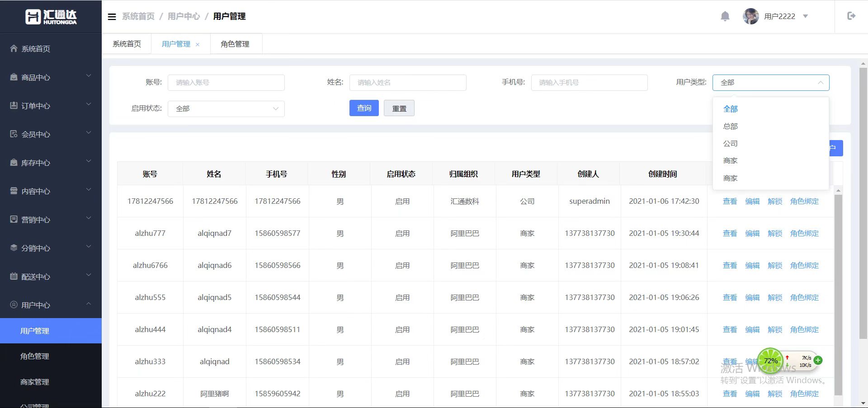
Task: Click 解锁 for account alzhu222
Action: 775,394
